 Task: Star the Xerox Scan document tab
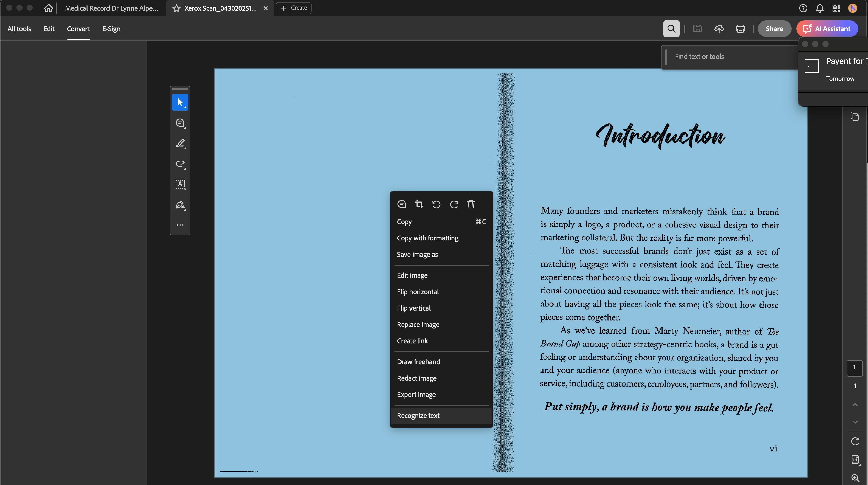point(176,8)
